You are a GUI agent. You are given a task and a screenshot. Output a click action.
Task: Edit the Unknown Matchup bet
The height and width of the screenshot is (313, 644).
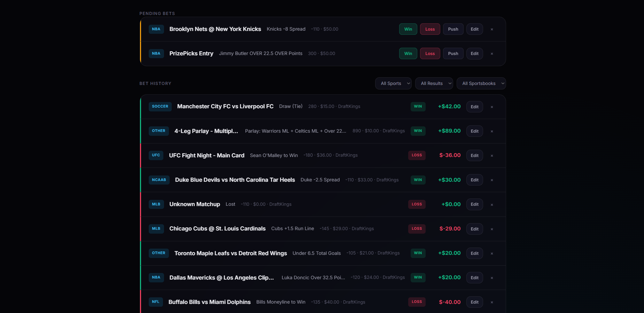pos(475,204)
